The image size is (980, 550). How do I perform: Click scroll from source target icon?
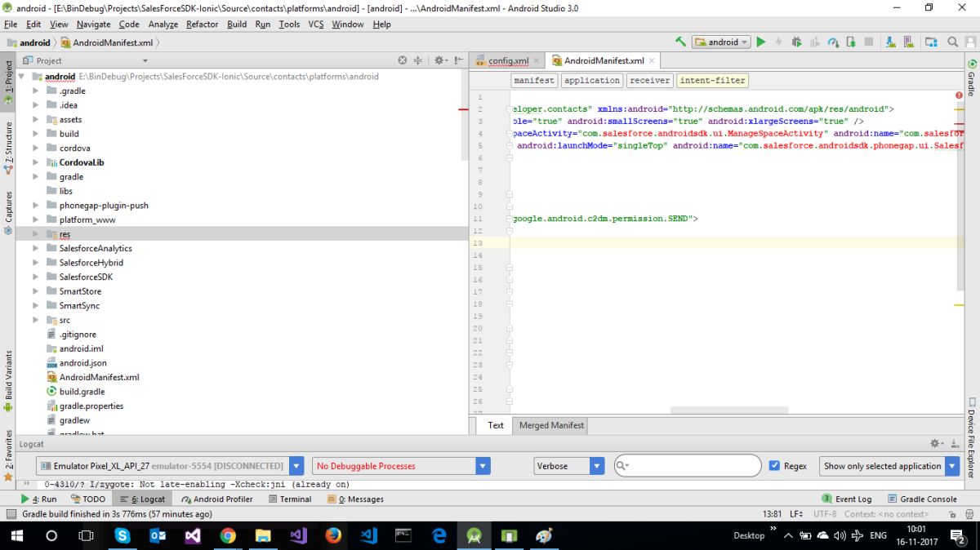tap(402, 60)
